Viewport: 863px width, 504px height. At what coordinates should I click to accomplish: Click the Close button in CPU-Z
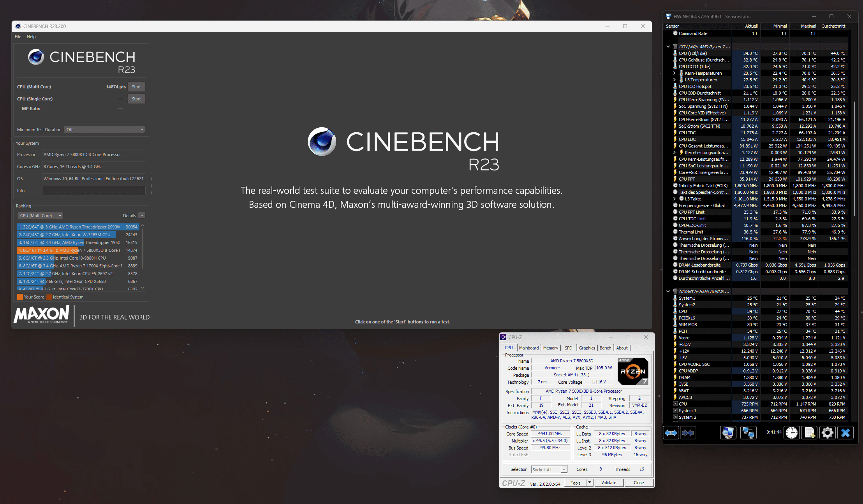click(639, 483)
